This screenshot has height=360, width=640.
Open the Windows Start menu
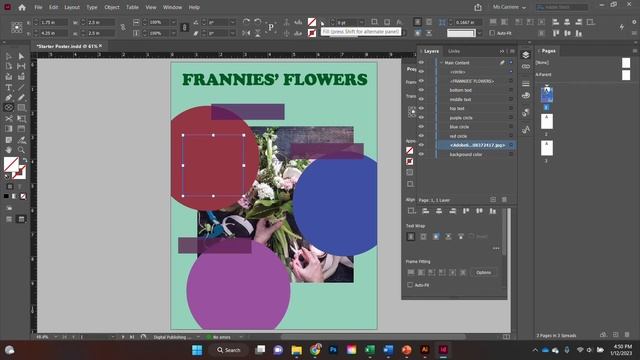pyautogui.click(x=197, y=350)
